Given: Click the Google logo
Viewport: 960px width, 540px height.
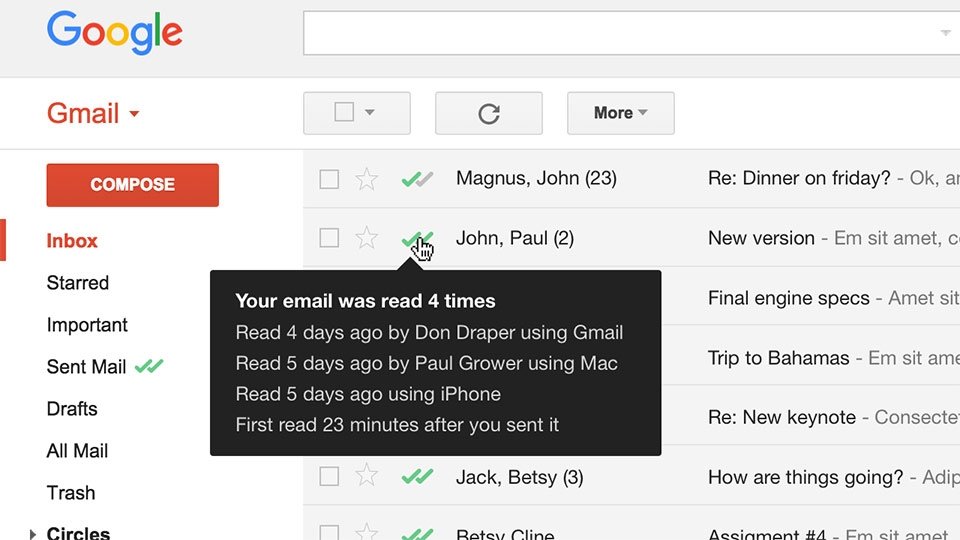Looking at the screenshot, I should point(114,32).
